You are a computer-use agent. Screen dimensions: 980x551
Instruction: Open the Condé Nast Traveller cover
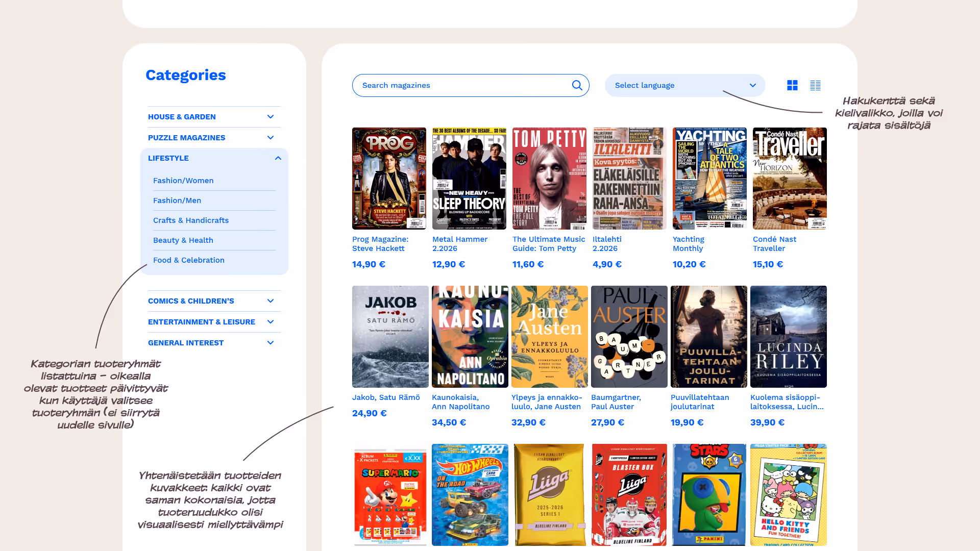pyautogui.click(x=790, y=179)
